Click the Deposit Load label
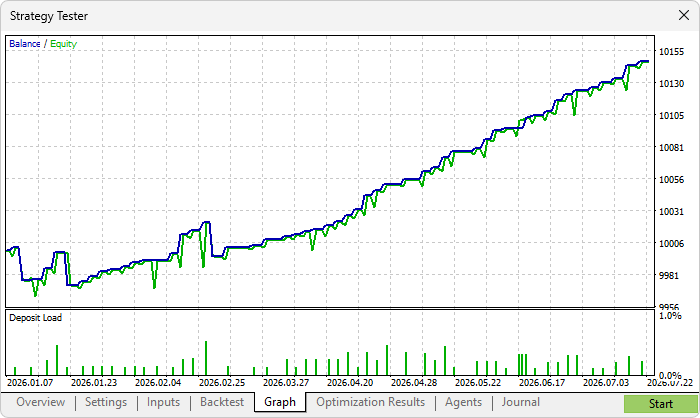 coord(36,318)
